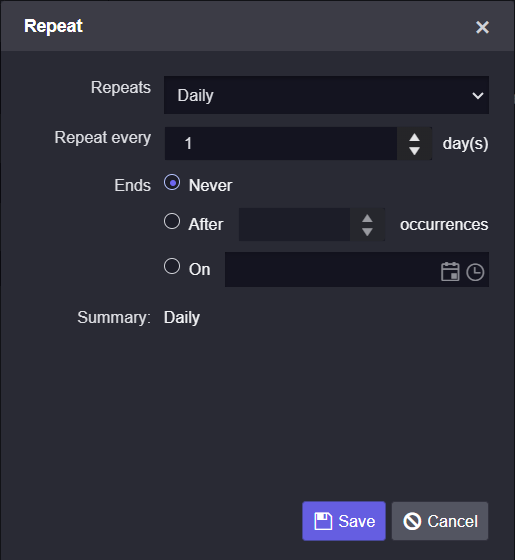Close the Repeat dialog with X
Image resolution: width=515 pixels, height=560 pixels.
point(482,27)
